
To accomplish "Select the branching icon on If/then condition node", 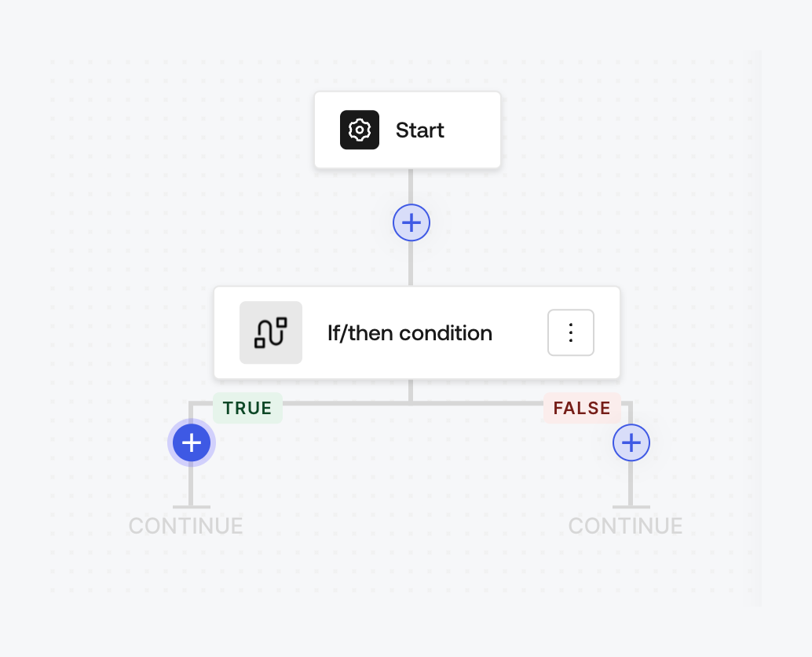I will point(270,332).
